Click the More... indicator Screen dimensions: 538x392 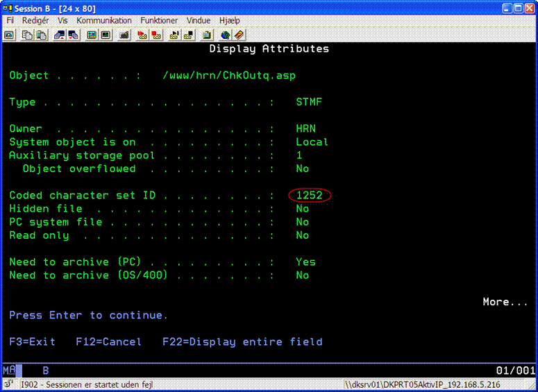[505, 302]
